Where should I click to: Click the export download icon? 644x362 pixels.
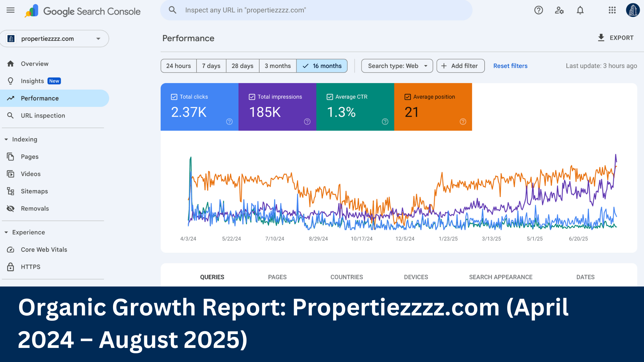(x=601, y=38)
